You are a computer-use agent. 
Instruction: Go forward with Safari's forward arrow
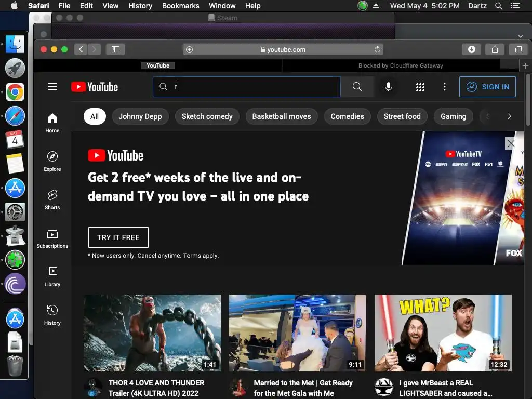pos(95,49)
